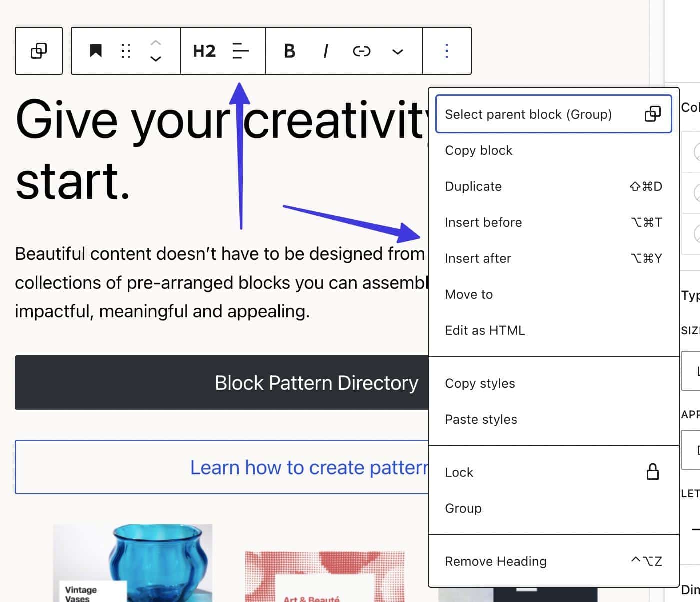Click the lock icon beside the Lock entry
The image size is (700, 602).
tap(652, 472)
